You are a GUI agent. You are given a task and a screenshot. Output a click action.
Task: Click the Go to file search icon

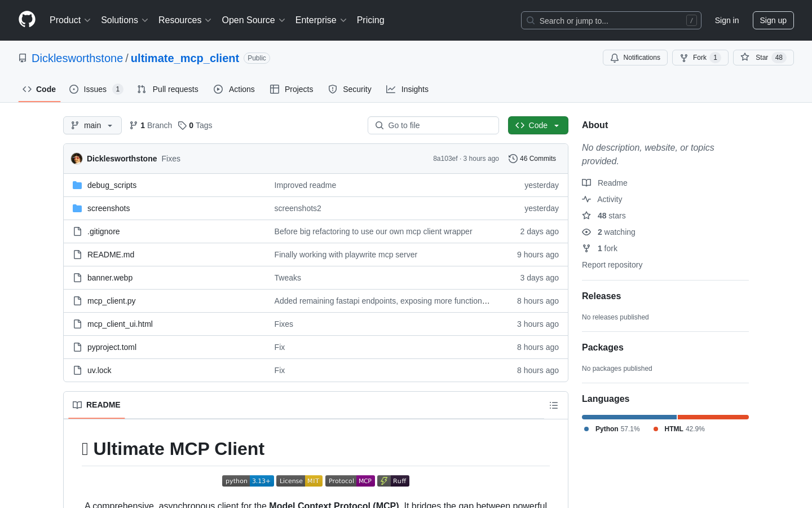point(379,125)
